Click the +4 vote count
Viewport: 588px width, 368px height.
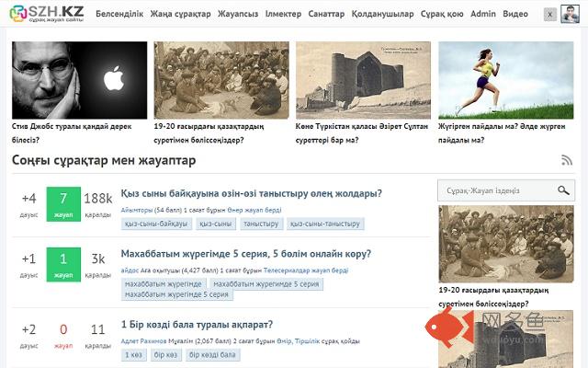click(28, 199)
